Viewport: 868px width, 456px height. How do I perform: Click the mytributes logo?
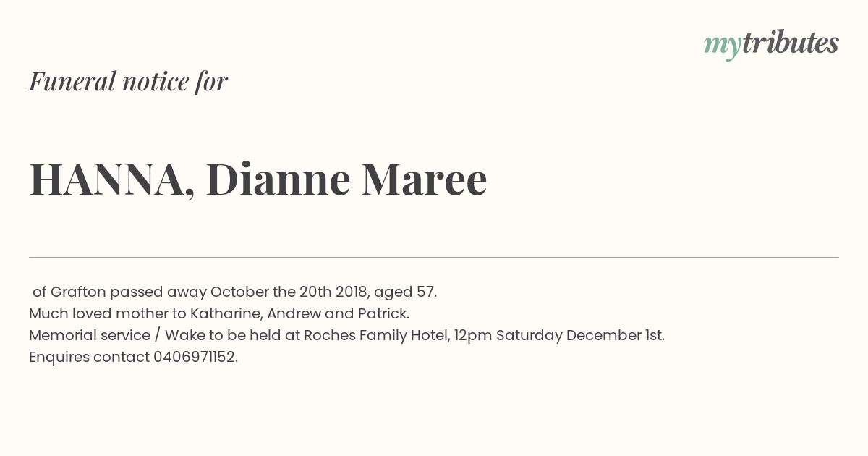(771, 43)
